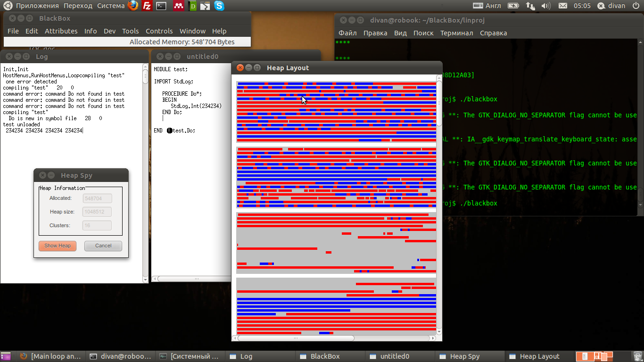The width and height of the screenshot is (644, 362).
Task: Switch to untitled0 in the taskbar
Action: tap(394, 356)
